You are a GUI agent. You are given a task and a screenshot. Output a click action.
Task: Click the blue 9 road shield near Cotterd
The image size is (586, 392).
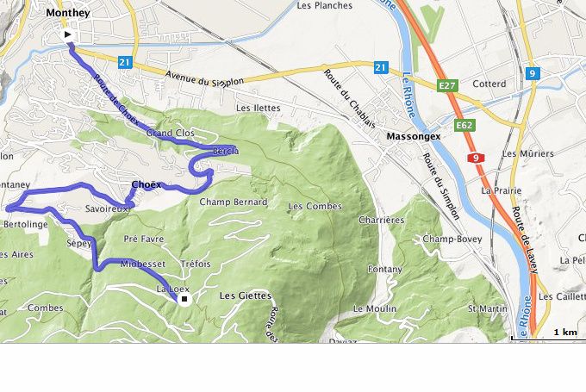pos(533,73)
